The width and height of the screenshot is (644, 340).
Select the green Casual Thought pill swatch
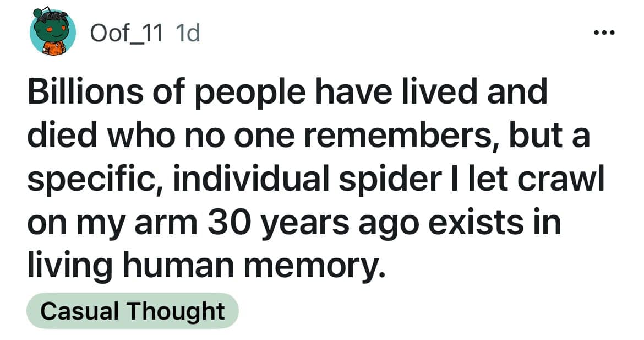click(134, 310)
